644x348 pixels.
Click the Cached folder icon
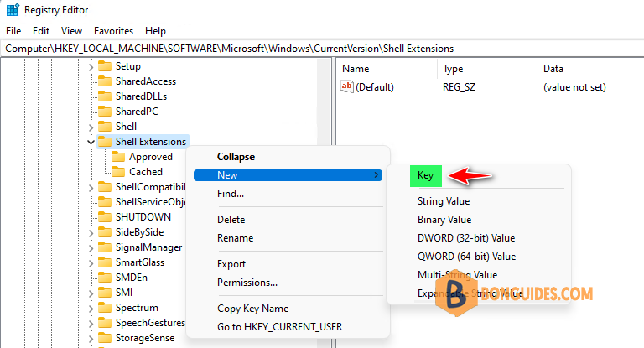[x=118, y=172]
